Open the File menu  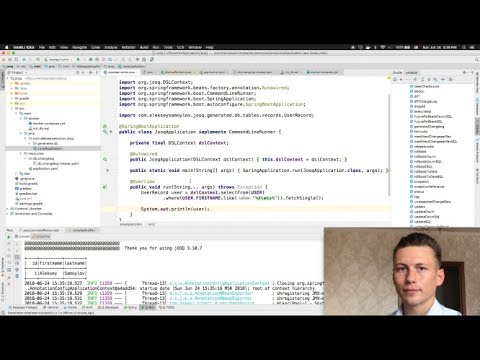42,47
